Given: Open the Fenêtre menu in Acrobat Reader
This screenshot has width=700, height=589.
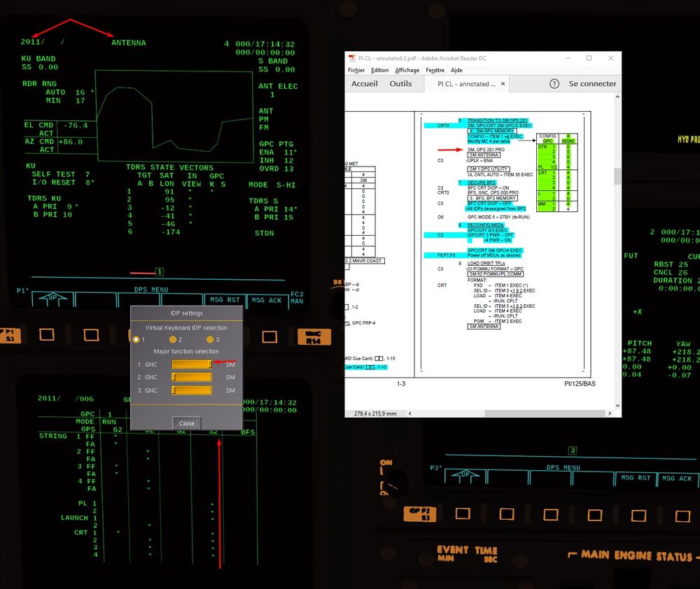Looking at the screenshot, I should pyautogui.click(x=435, y=70).
